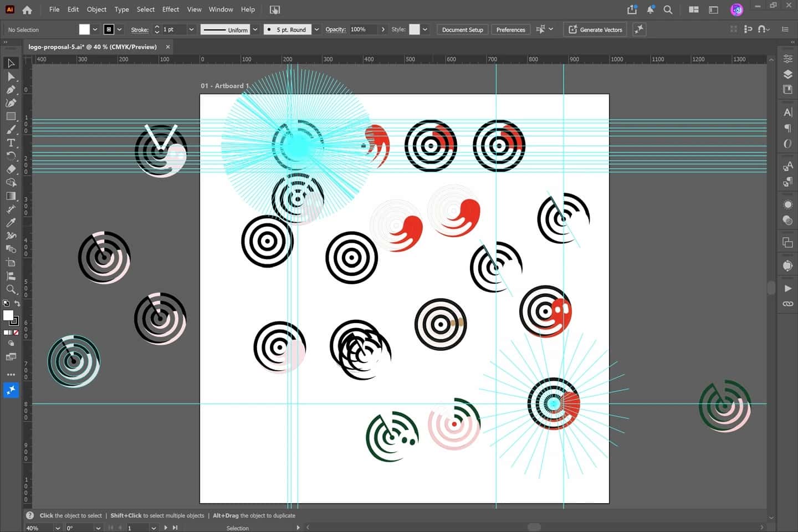Activate the Zoom tool magnifier
The height and width of the screenshot is (532, 798).
click(11, 289)
